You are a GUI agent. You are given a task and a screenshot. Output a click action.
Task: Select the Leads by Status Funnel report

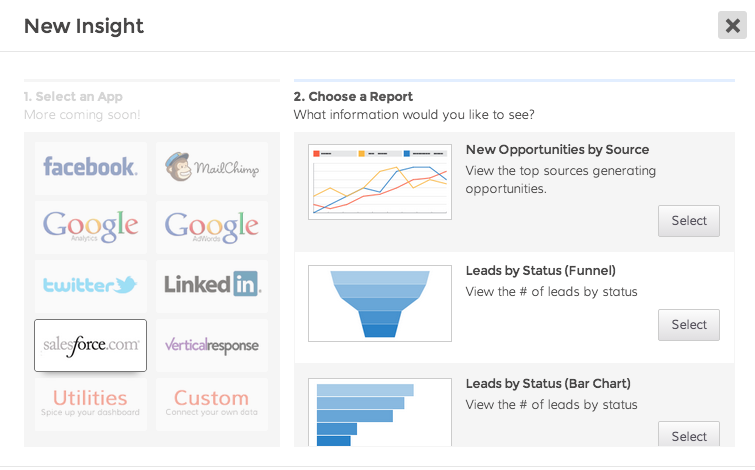(x=688, y=325)
